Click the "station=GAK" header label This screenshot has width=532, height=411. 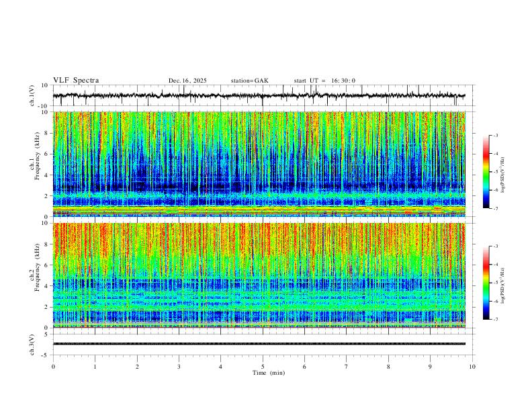249,81
